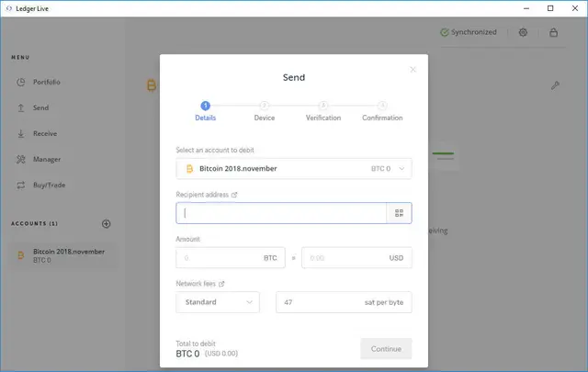The height and width of the screenshot is (372, 588).
Task: Open the Standard network fees dropdown
Action: 218,302
